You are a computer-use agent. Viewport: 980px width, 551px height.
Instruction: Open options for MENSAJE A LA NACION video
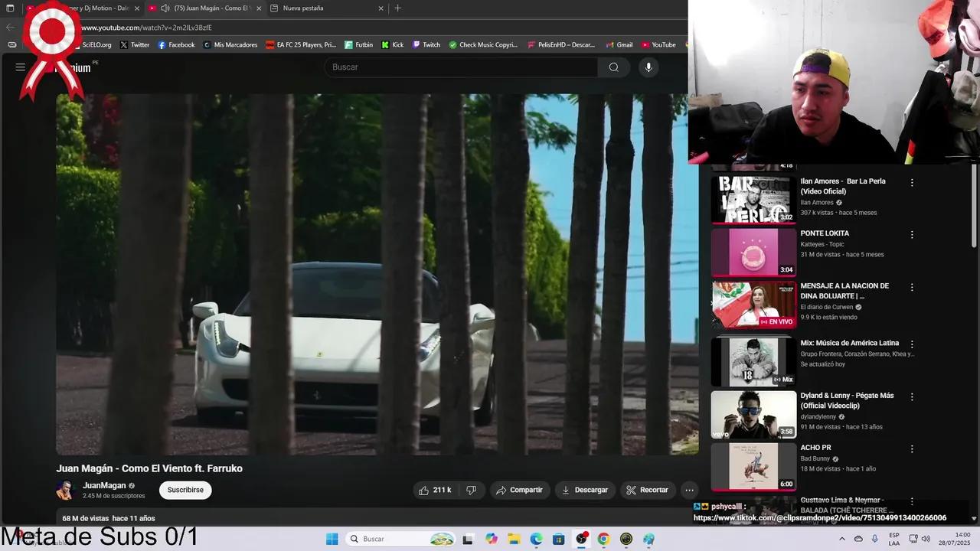tap(911, 287)
